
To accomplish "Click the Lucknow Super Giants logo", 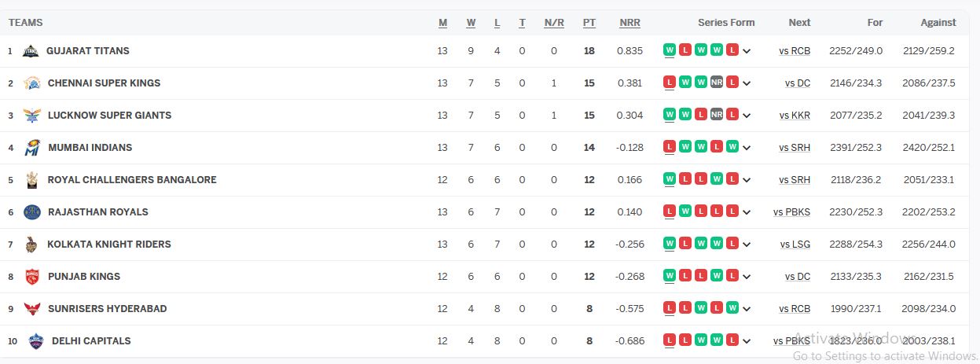I will point(31,116).
